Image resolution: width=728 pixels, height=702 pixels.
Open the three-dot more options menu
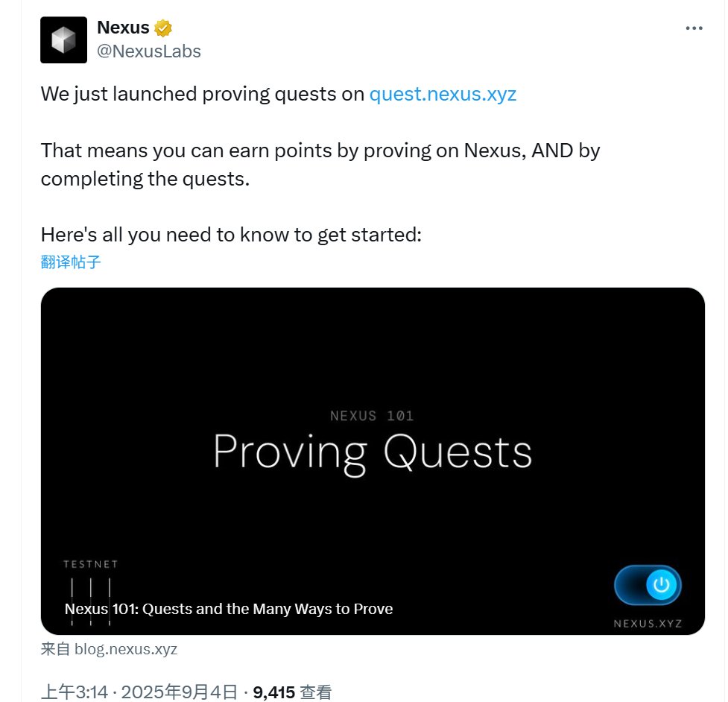coord(693,28)
